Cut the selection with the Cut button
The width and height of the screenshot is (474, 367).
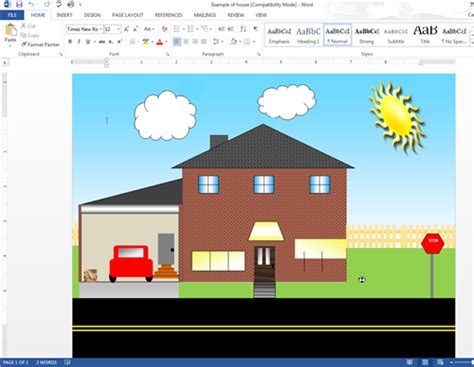click(x=28, y=26)
